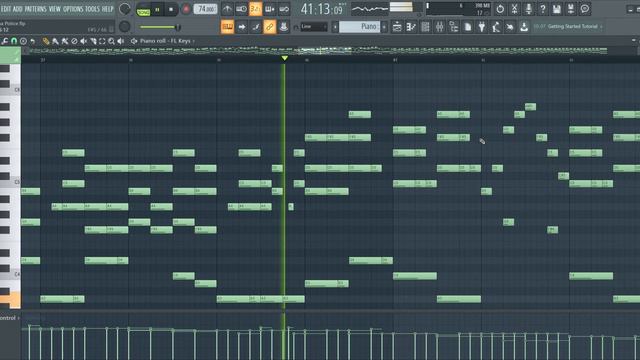
Task: Toggle the metronome
Action: [x=227, y=9]
